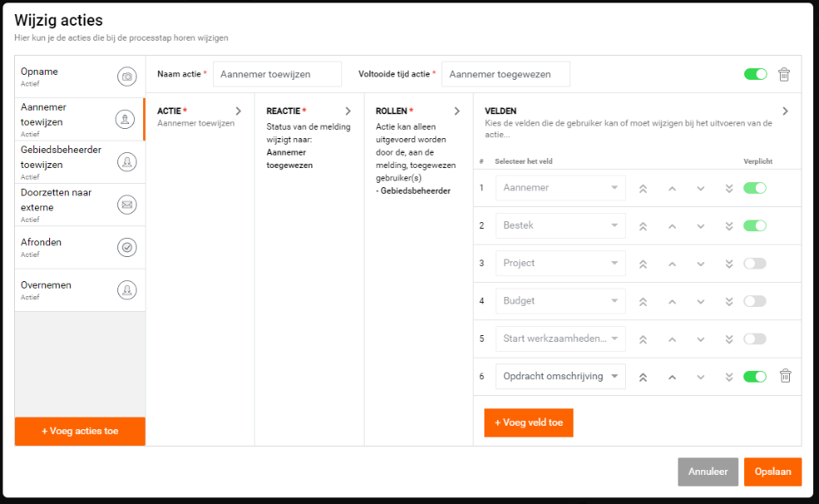Cancel with the Annuleer button
819x504 pixels.
pyautogui.click(x=707, y=472)
